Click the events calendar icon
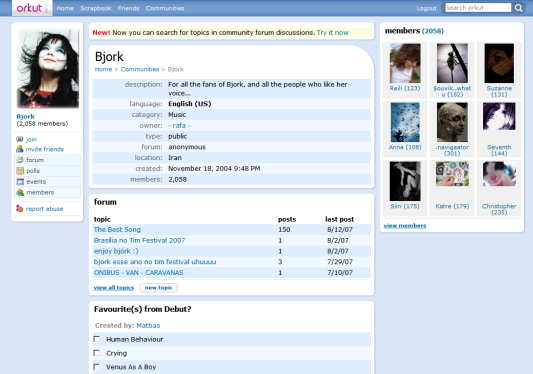This screenshot has height=374, width=533. [20, 182]
